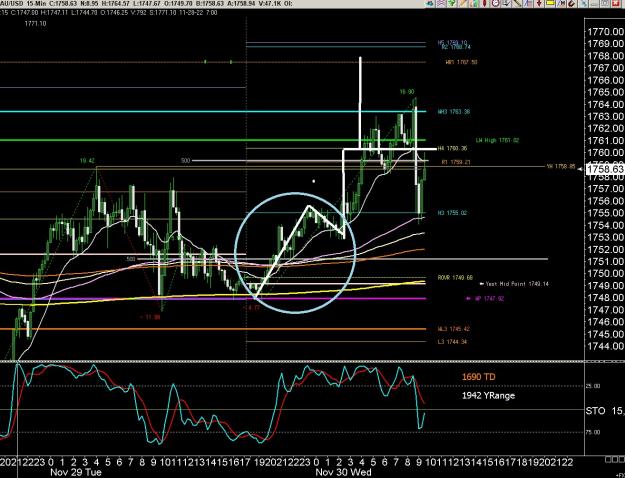Click the red diamond toolbar icon
Screen dimensions: 625x478
(x=484, y=3)
